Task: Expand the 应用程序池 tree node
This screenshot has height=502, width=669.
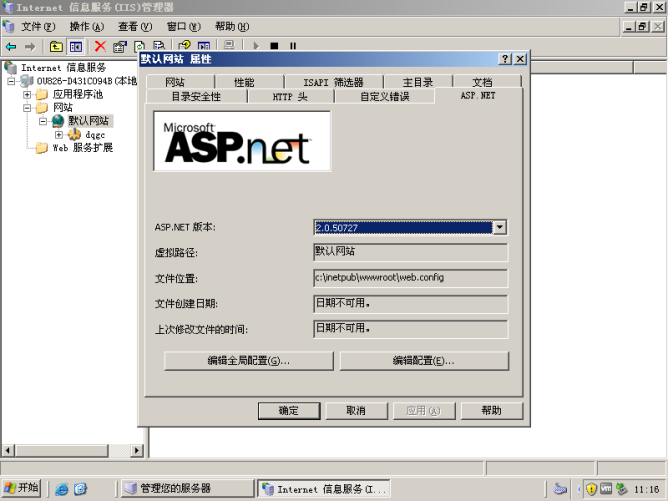Action: [x=27, y=94]
